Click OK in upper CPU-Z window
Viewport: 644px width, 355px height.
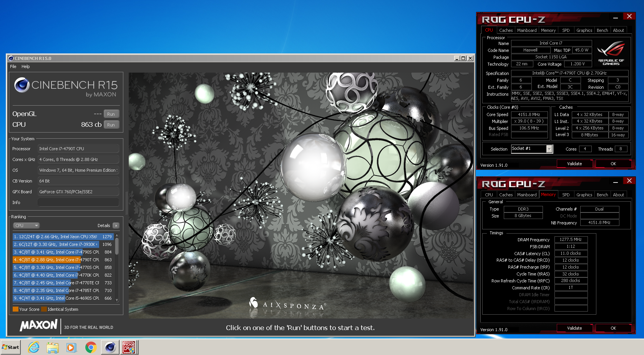(x=613, y=164)
